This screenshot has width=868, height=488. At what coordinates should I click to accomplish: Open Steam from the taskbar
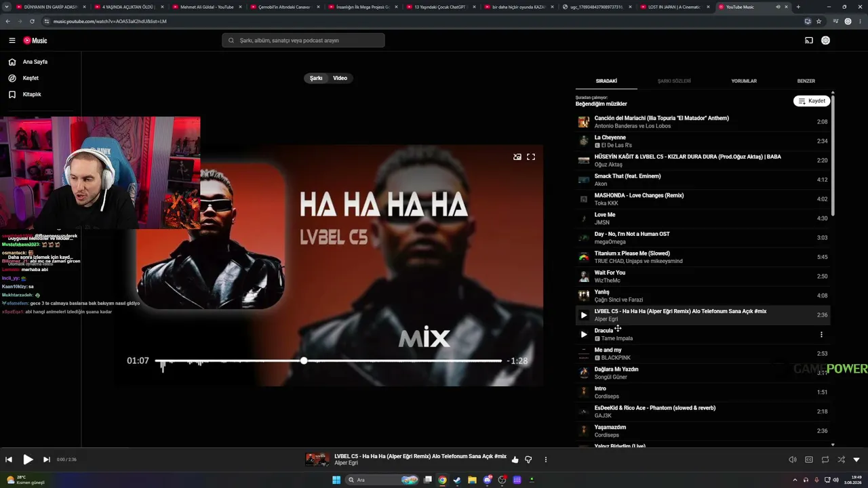pyautogui.click(x=457, y=480)
